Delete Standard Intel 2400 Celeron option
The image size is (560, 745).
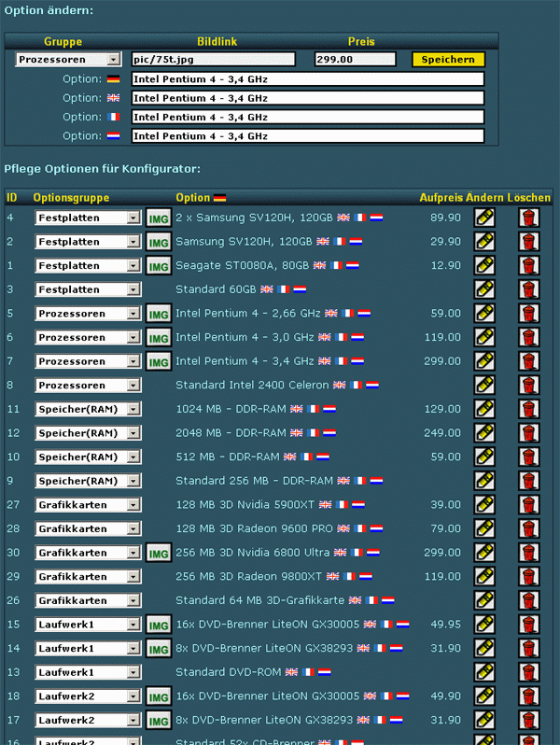point(528,385)
